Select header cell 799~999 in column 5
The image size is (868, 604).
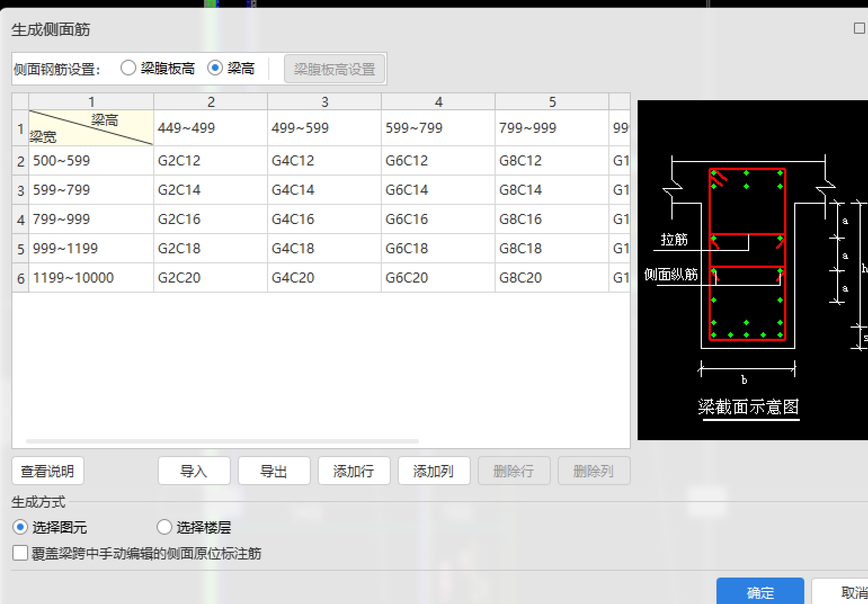[552, 128]
